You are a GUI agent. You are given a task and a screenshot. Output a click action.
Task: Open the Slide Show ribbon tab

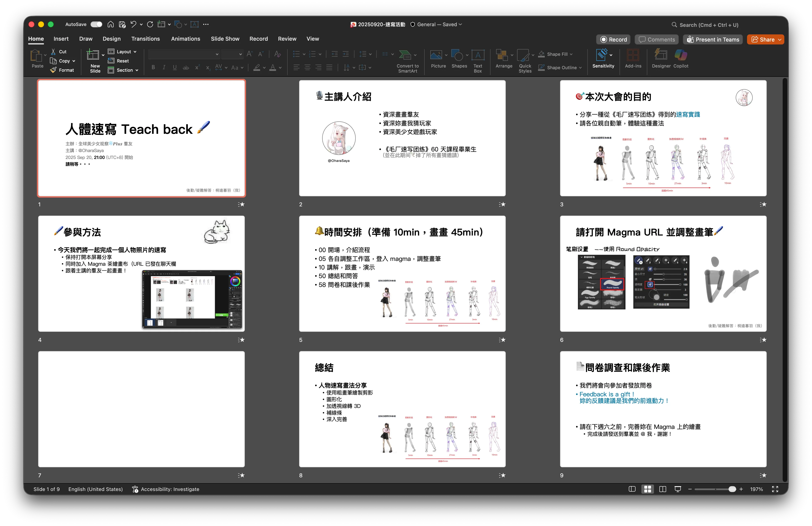pyautogui.click(x=225, y=39)
